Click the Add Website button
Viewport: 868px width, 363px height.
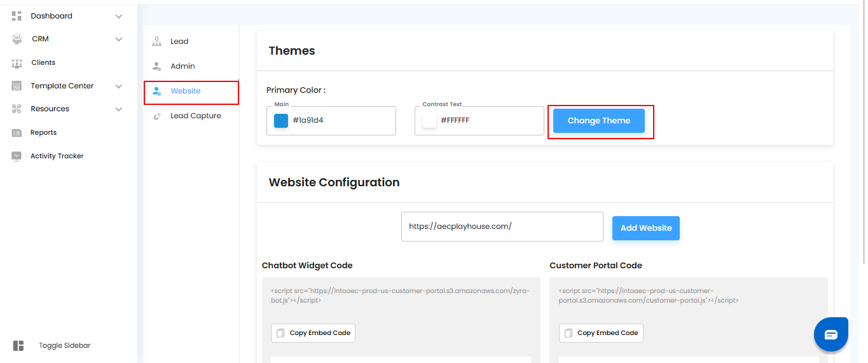point(645,228)
